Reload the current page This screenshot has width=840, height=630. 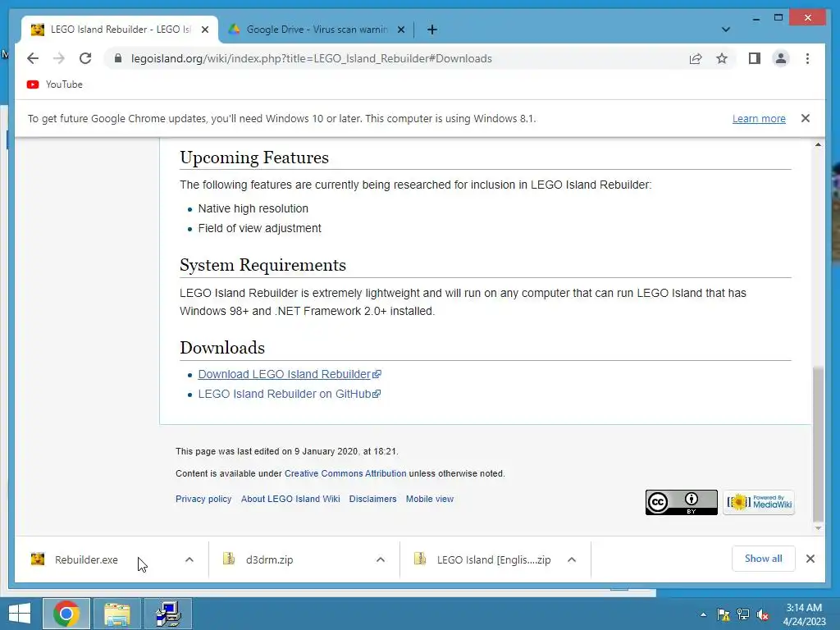tap(85, 58)
